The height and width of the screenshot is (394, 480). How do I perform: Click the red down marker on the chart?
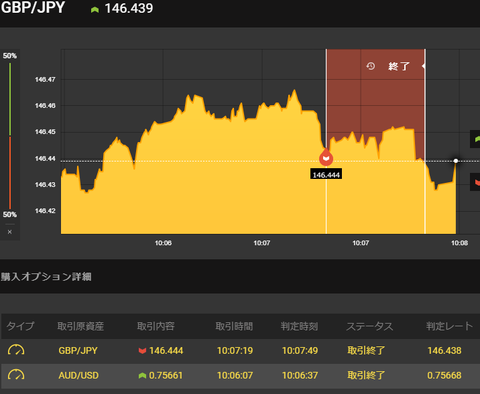[x=326, y=158]
